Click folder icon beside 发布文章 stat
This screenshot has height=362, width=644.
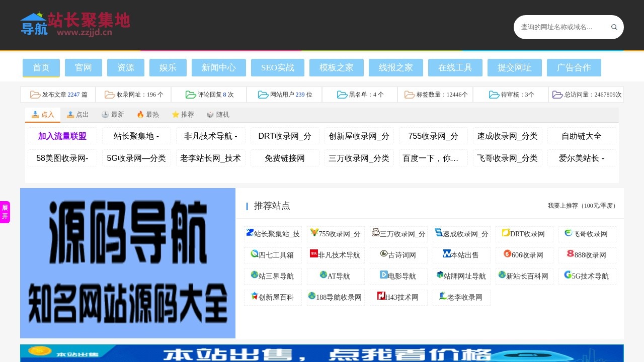35,95
